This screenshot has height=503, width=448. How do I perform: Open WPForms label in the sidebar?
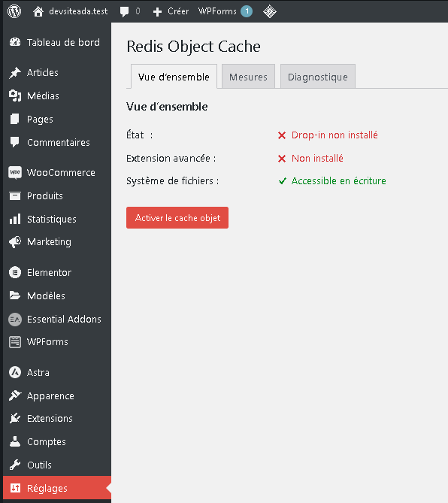[47, 342]
